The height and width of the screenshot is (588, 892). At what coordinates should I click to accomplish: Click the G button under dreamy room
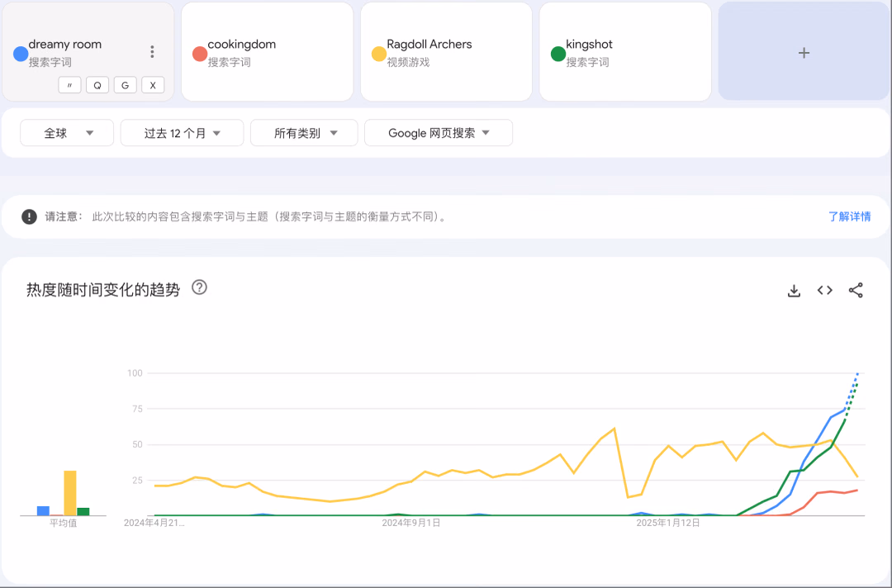click(126, 85)
